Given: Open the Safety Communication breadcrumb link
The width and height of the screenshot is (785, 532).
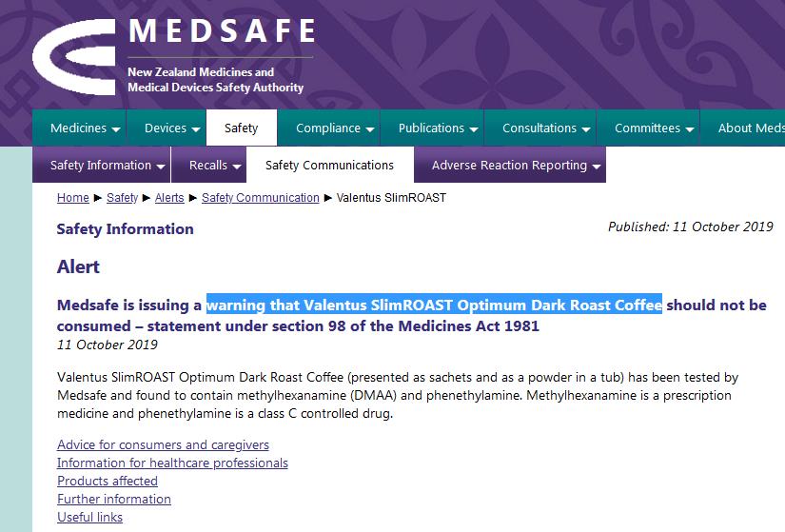Looking at the screenshot, I should coord(261,198).
